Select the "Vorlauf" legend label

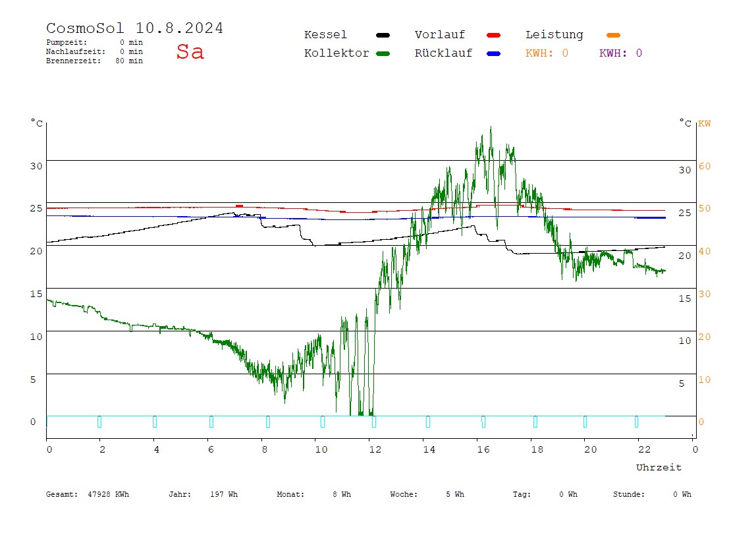(x=440, y=35)
